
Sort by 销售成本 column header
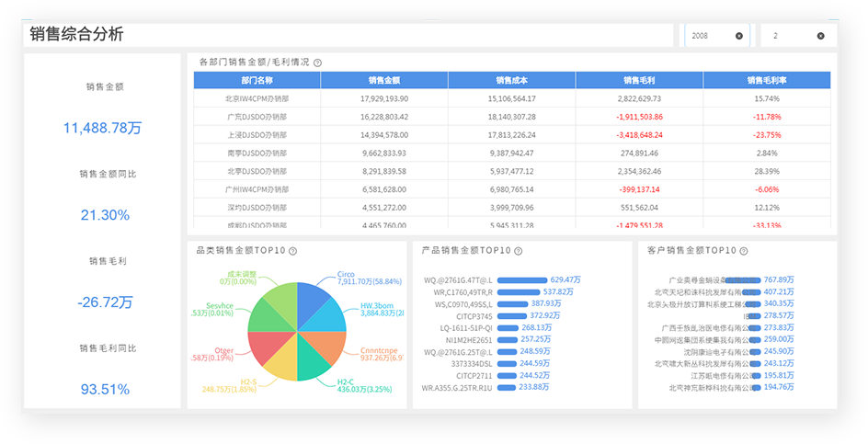[512, 80]
